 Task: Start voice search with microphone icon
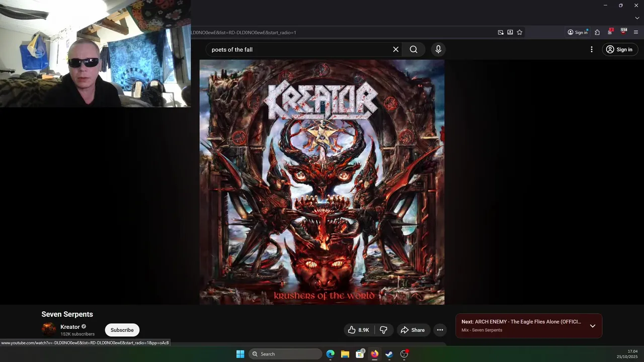click(x=438, y=49)
